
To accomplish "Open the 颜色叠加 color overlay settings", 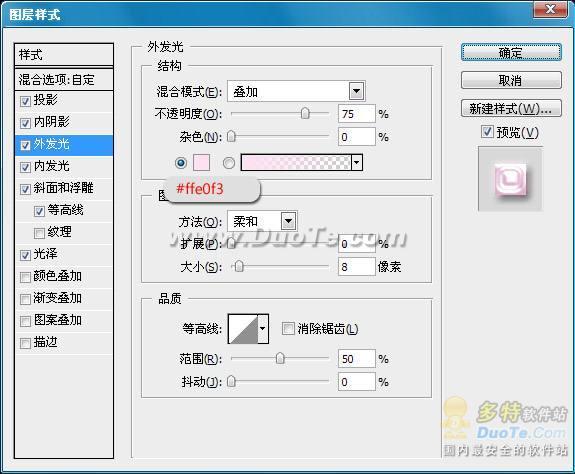I will pyautogui.click(x=58, y=276).
